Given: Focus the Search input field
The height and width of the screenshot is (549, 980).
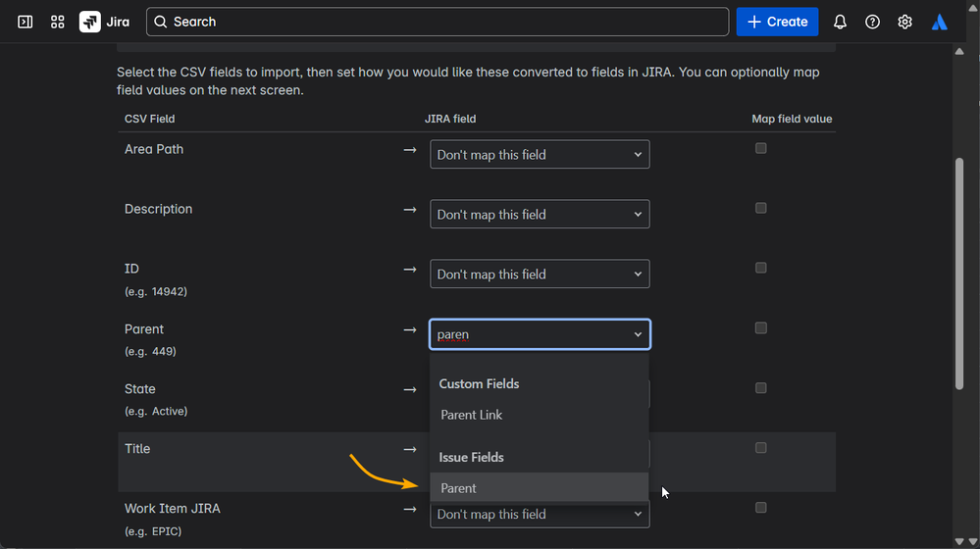Looking at the screenshot, I should tap(438, 22).
